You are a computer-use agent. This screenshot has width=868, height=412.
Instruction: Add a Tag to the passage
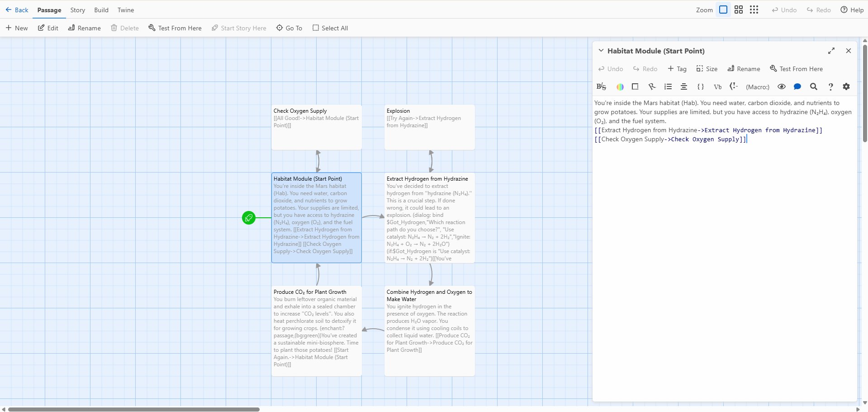click(677, 69)
